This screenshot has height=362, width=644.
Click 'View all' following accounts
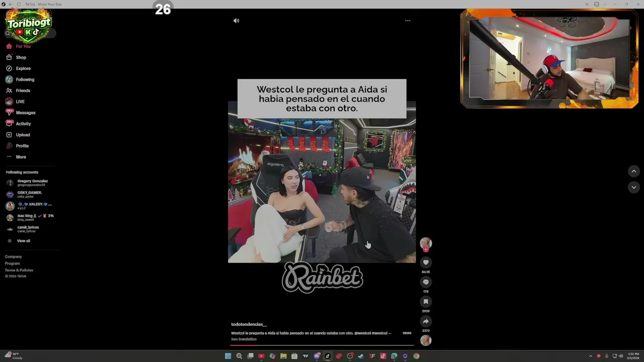click(x=19, y=241)
